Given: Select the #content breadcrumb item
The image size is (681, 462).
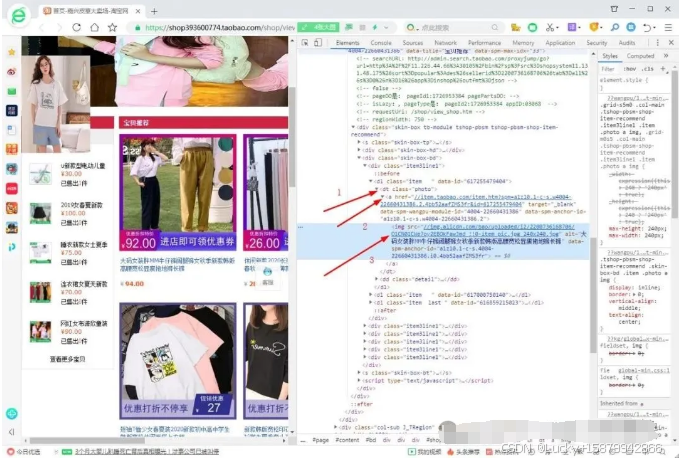Looking at the screenshot, I should [347, 440].
